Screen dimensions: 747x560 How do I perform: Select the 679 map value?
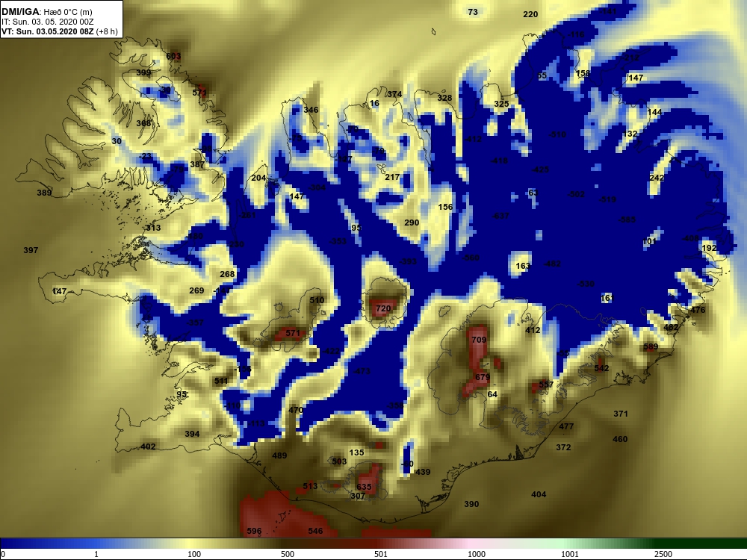(483, 377)
